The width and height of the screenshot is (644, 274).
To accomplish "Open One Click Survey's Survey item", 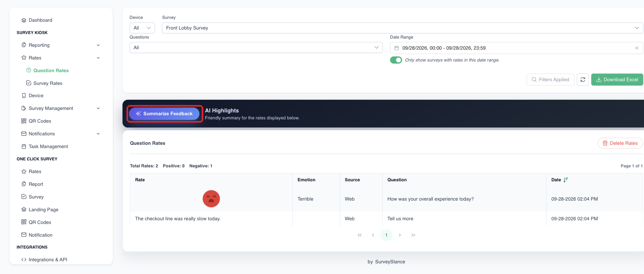I will (36, 197).
